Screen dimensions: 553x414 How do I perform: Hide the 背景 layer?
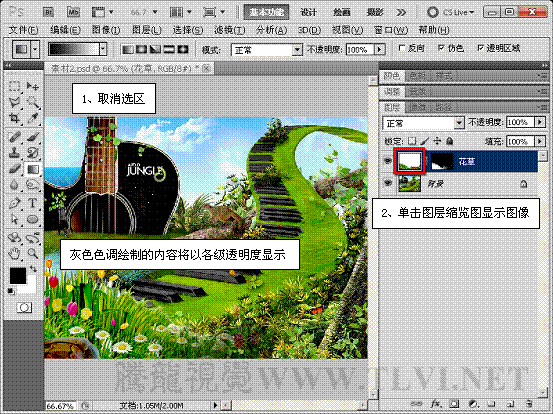point(388,183)
